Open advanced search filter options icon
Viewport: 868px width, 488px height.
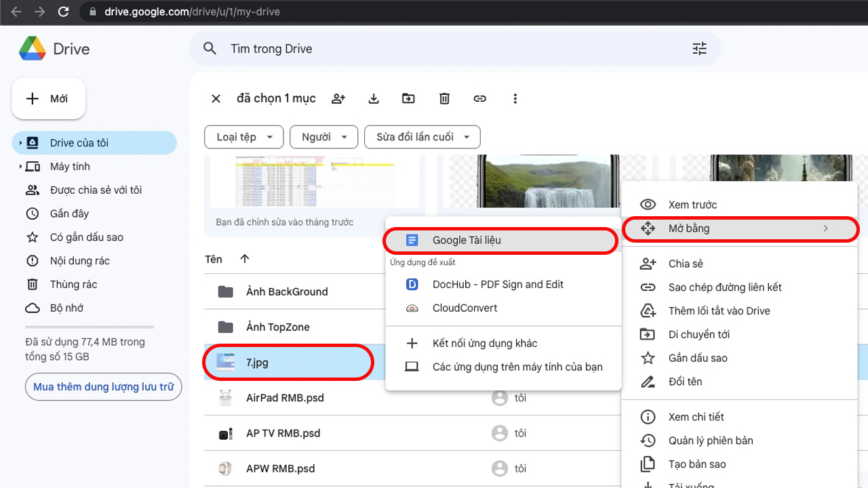[699, 49]
